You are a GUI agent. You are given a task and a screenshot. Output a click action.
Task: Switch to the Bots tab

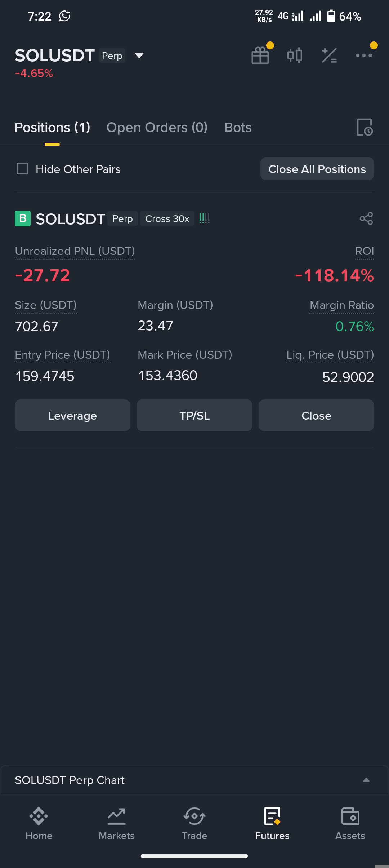238,128
